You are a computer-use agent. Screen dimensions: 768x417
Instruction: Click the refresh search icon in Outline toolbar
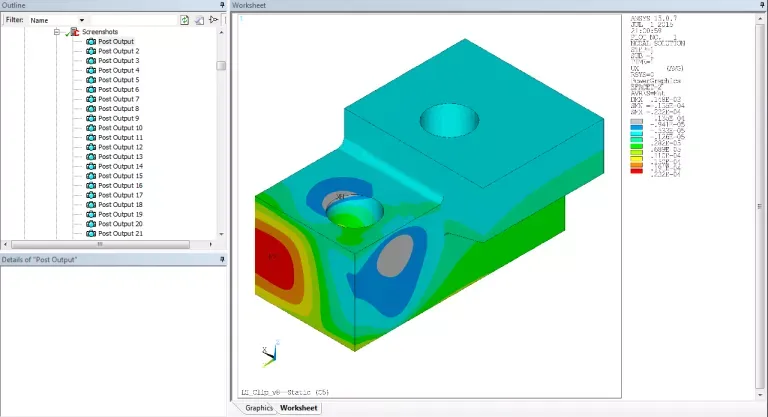(184, 20)
